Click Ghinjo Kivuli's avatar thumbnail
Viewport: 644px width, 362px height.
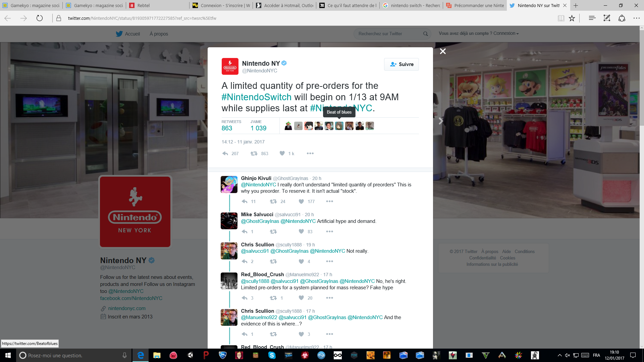coord(229,184)
